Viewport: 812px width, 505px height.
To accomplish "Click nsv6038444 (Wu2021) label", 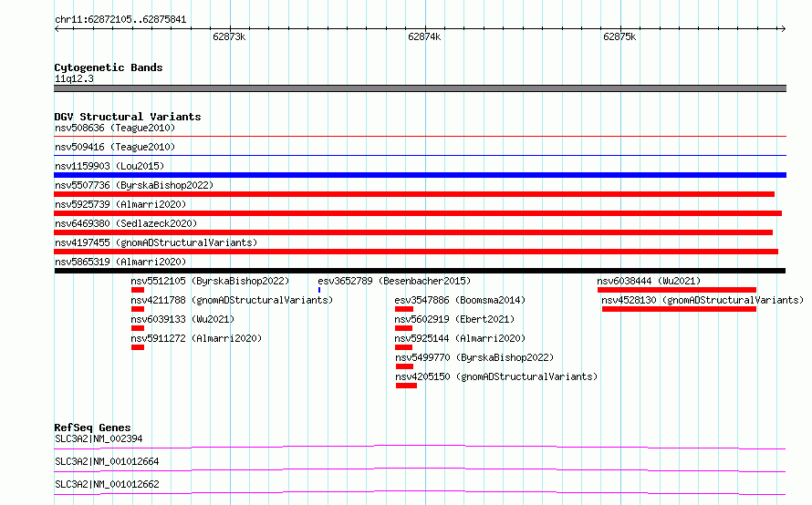I will coord(649,281).
